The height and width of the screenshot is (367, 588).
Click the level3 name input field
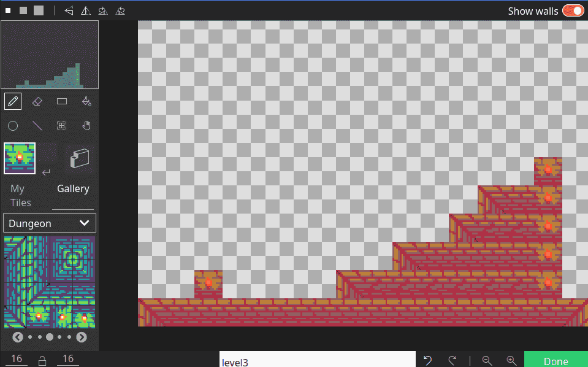(317, 361)
